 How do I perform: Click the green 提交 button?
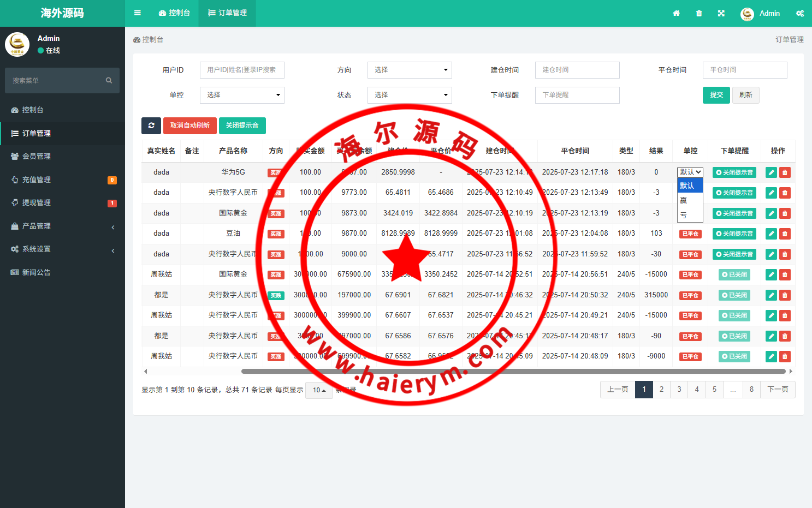(x=716, y=95)
